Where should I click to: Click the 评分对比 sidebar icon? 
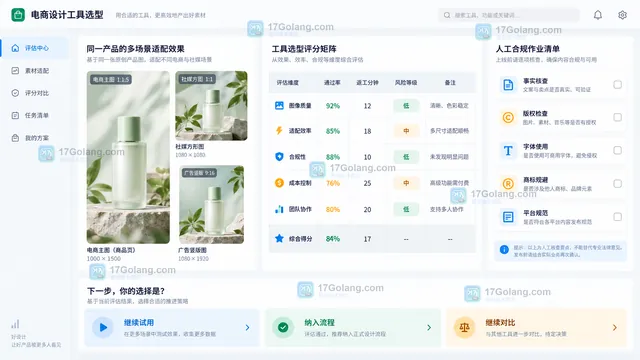pyautogui.click(x=15, y=93)
